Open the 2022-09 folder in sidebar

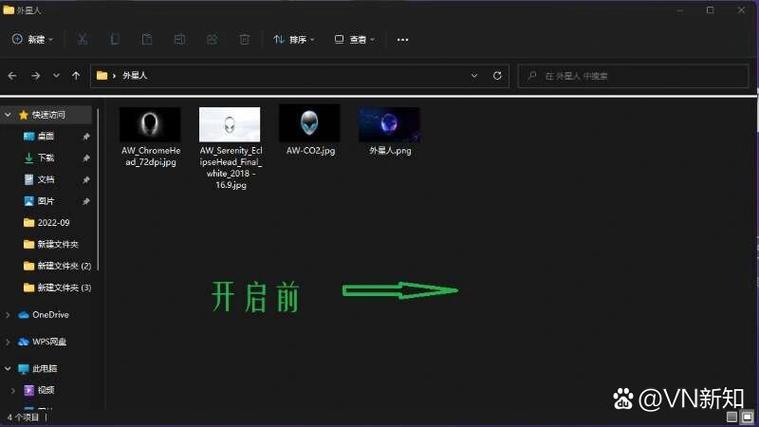point(46,223)
